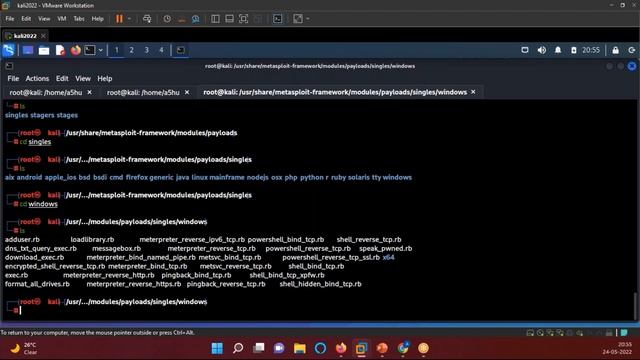Launch Firefox from the Kali panel
Viewport: 640px width, 360px height.
tap(76, 50)
